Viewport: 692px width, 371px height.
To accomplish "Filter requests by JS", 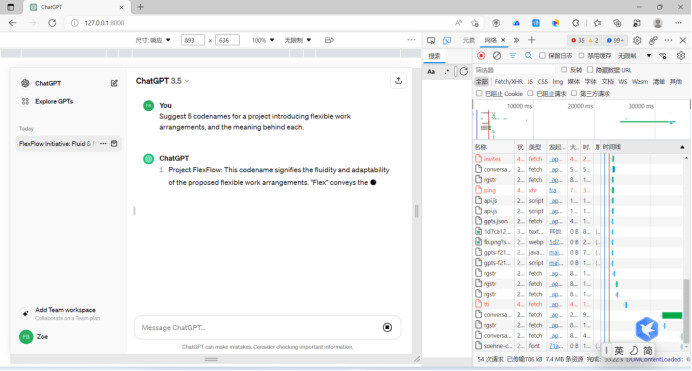I will (530, 82).
